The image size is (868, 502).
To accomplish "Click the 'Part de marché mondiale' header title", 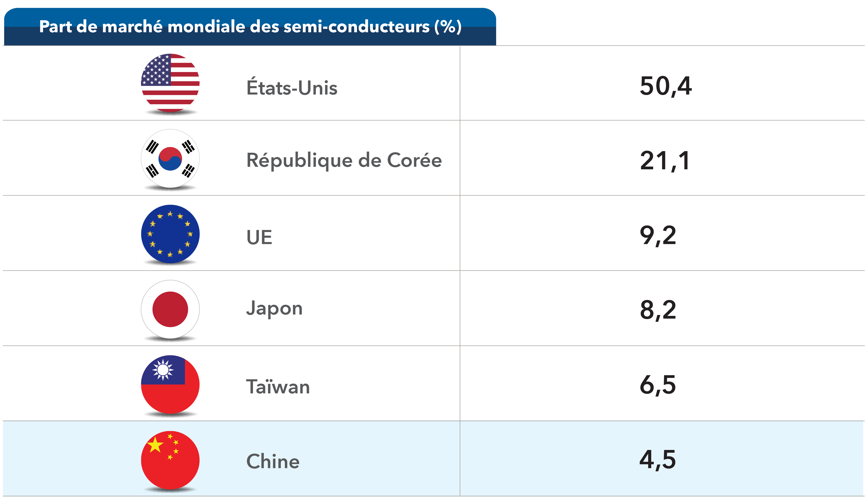I will tap(234, 27).
